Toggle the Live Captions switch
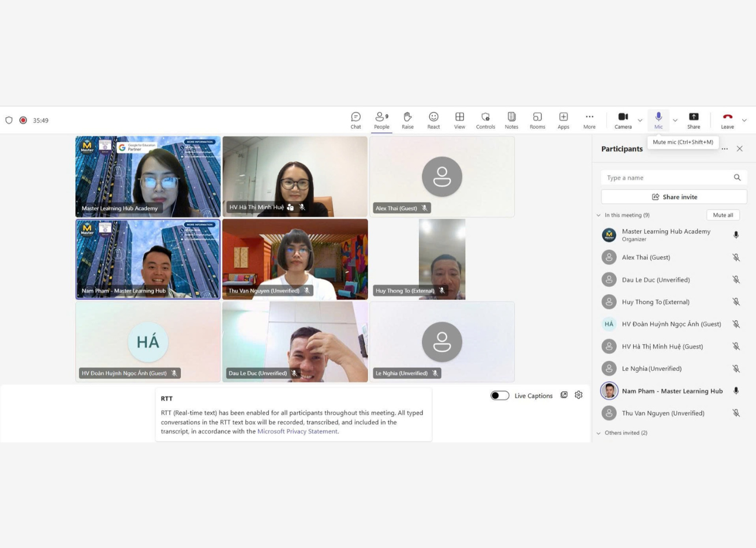756x548 pixels. (500, 396)
